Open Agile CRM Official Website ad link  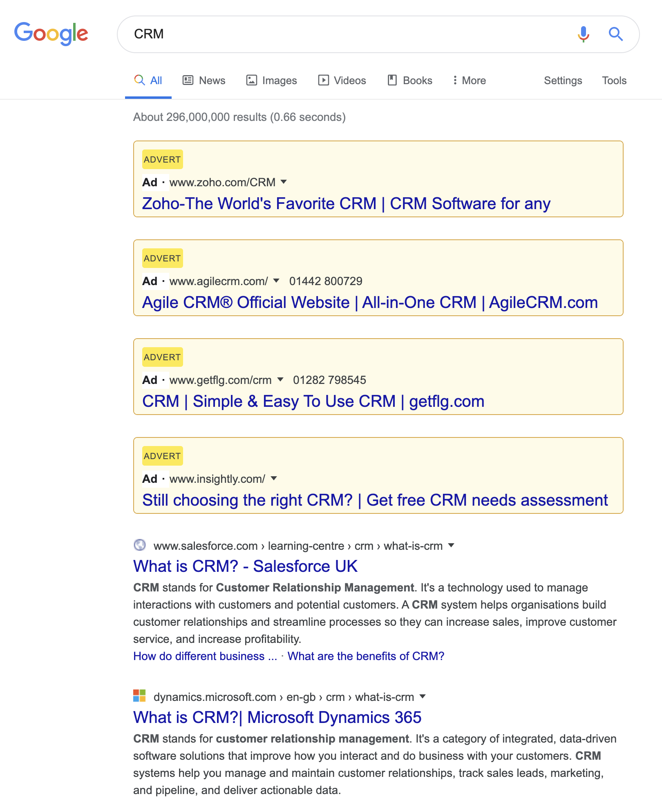tap(370, 302)
